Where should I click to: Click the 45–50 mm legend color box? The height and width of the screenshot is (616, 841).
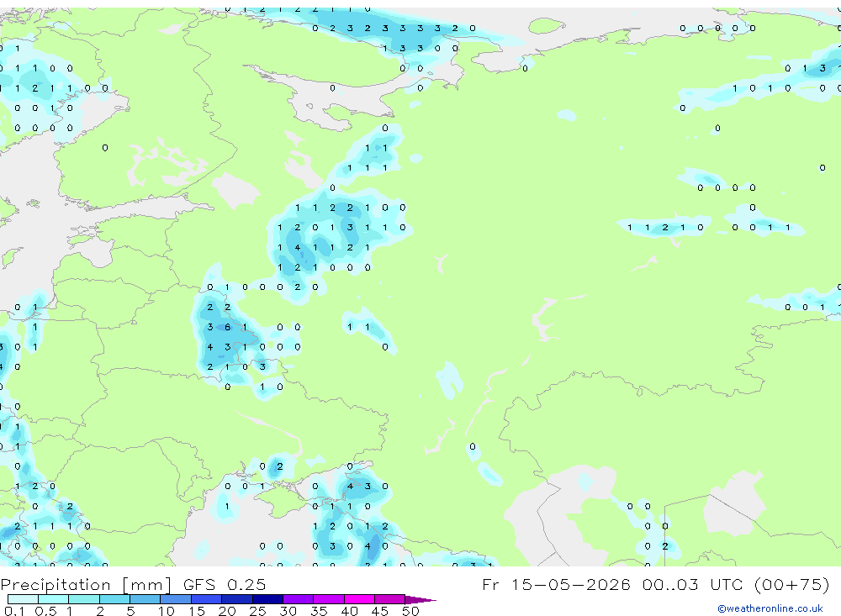[389, 599]
